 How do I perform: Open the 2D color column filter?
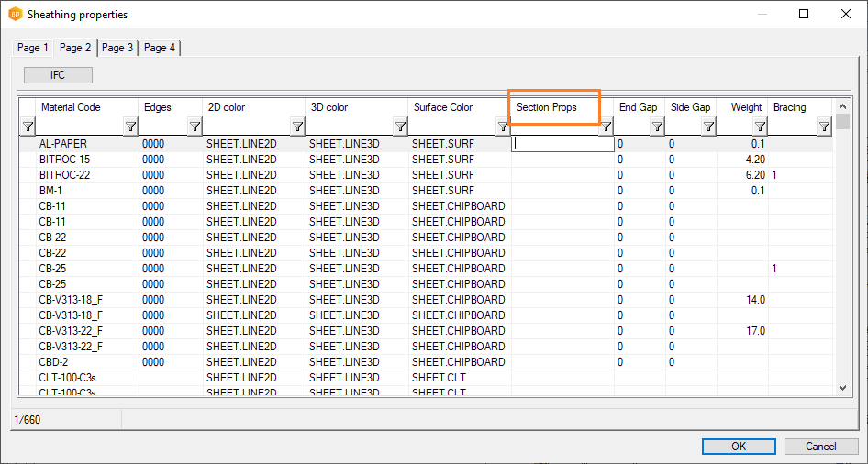pos(297,127)
